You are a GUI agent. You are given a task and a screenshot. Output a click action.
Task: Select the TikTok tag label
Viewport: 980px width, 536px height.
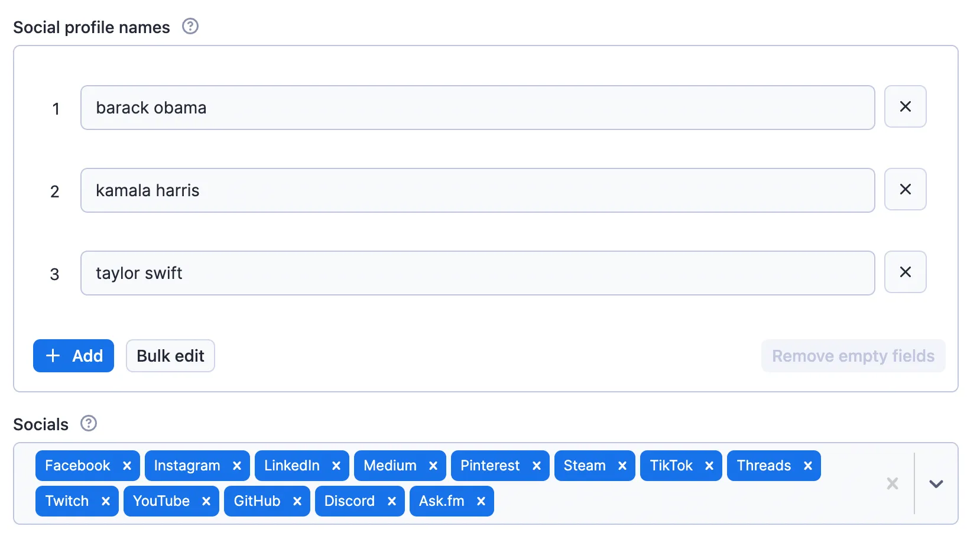click(671, 466)
